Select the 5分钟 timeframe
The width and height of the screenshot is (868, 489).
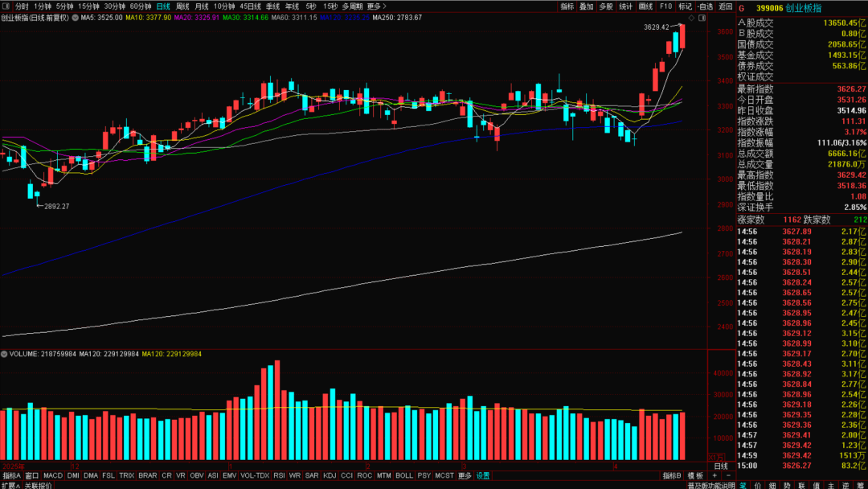point(64,6)
